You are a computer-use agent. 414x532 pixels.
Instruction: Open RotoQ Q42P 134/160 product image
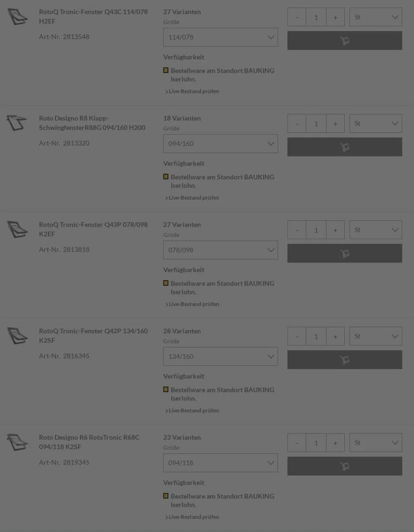[17, 336]
